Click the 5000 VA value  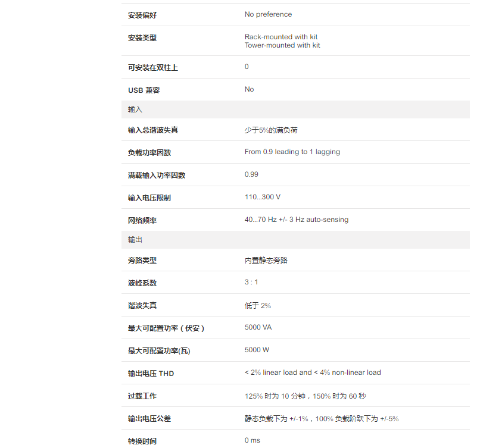(x=258, y=327)
